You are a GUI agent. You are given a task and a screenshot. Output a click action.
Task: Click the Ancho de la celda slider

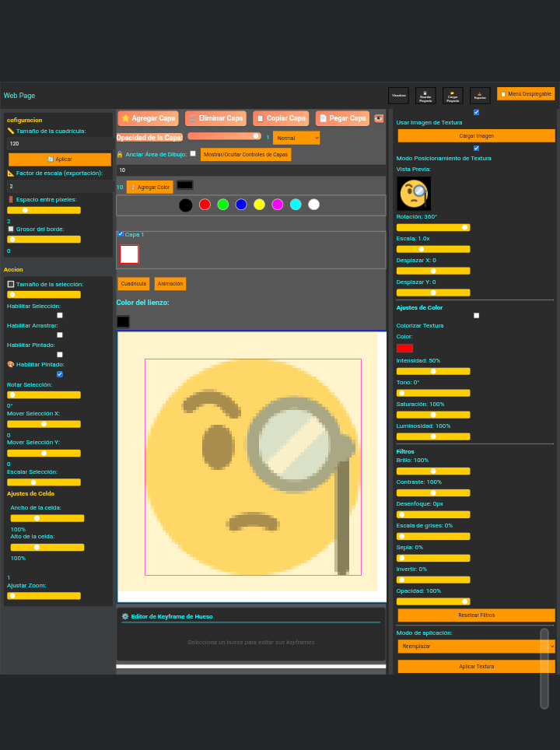pos(47,518)
